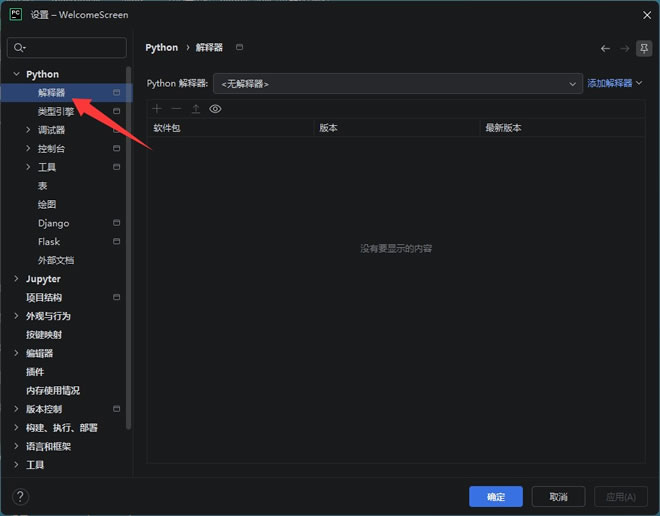Select the 解释器 settings item
Viewport: 660px width, 516px height.
tap(67, 93)
